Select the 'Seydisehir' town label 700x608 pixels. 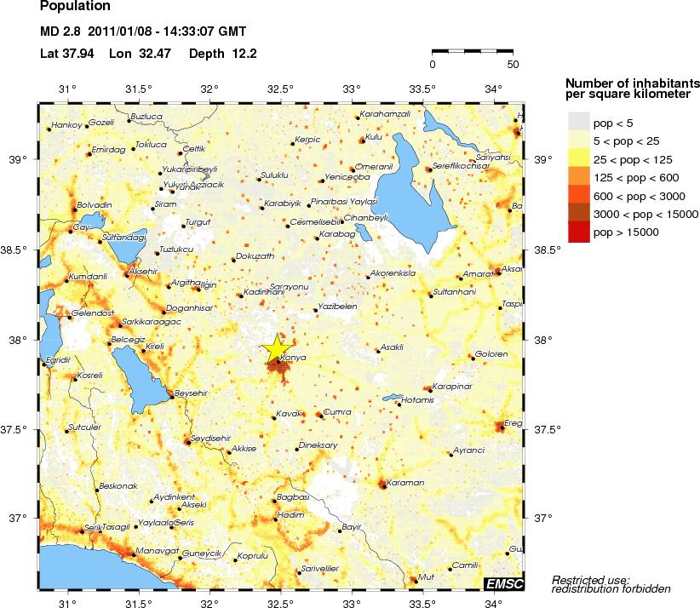click(x=210, y=439)
